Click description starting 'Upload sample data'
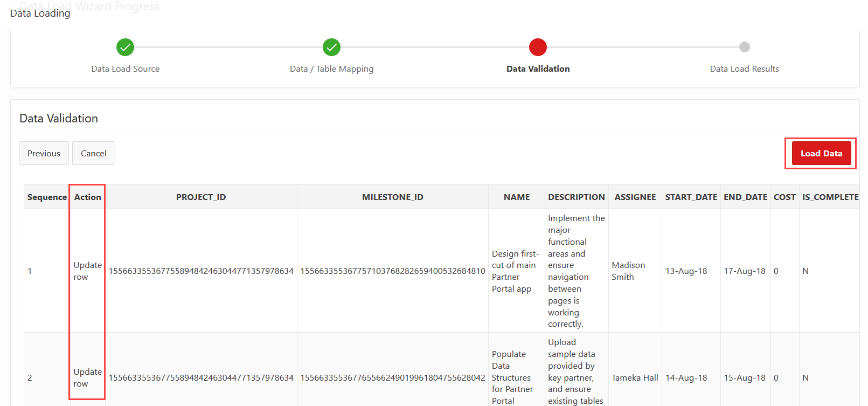The height and width of the screenshot is (406, 868). [x=575, y=372]
